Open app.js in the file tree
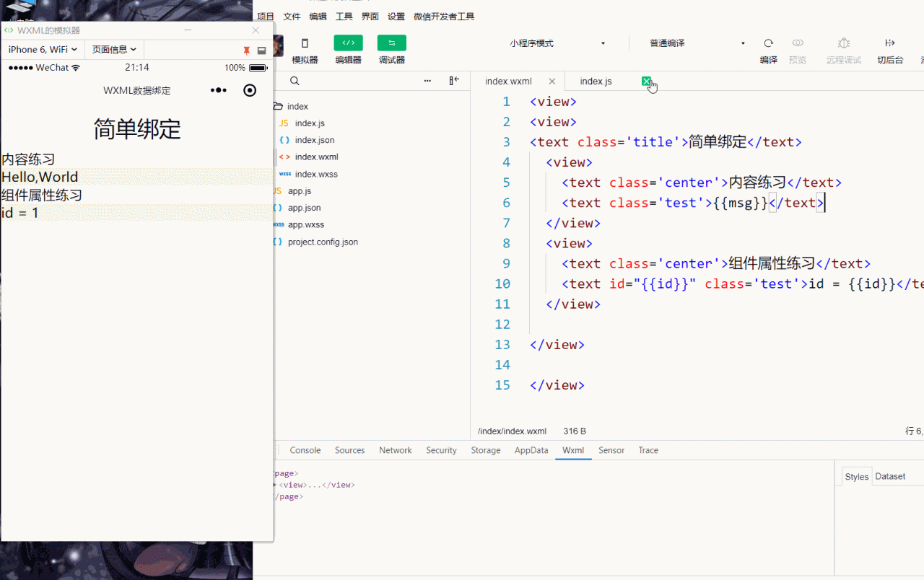 [300, 191]
